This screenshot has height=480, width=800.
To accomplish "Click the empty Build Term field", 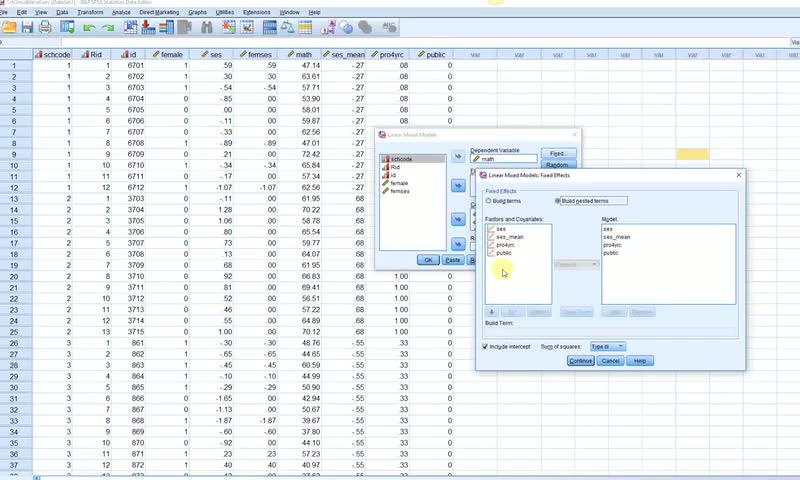I will [x=611, y=332].
